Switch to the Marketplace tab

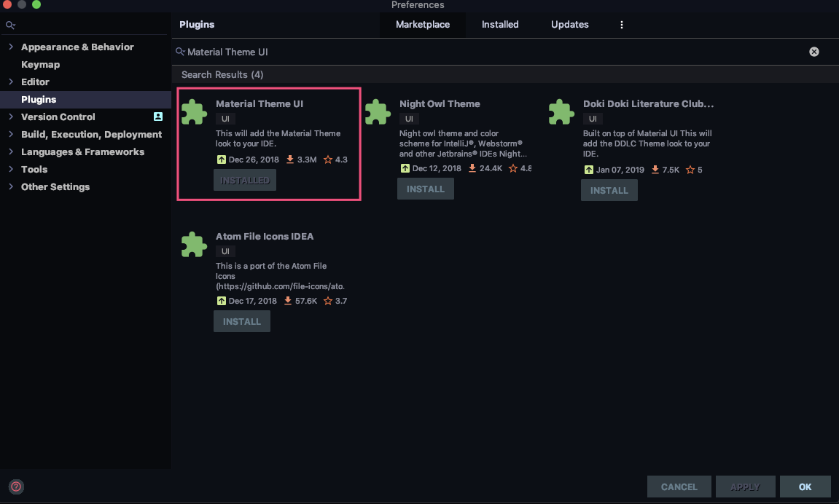[x=423, y=25]
